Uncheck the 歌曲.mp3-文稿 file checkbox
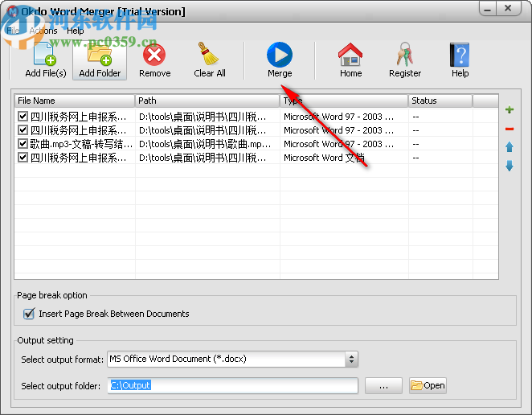 pos(23,144)
